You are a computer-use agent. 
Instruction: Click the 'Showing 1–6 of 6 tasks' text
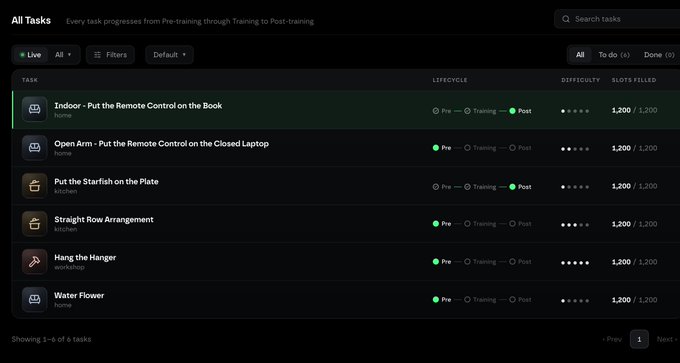(x=51, y=339)
